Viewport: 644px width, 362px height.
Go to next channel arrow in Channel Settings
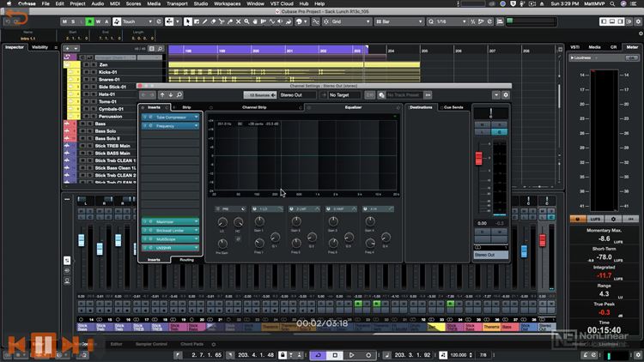tap(171, 95)
